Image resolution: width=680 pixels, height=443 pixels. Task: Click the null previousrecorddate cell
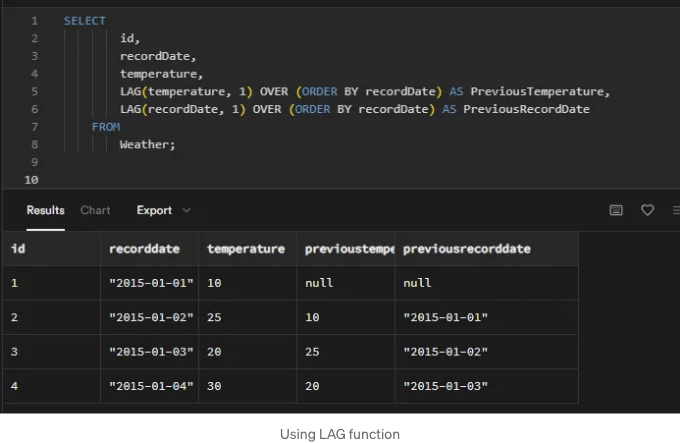tap(487, 283)
